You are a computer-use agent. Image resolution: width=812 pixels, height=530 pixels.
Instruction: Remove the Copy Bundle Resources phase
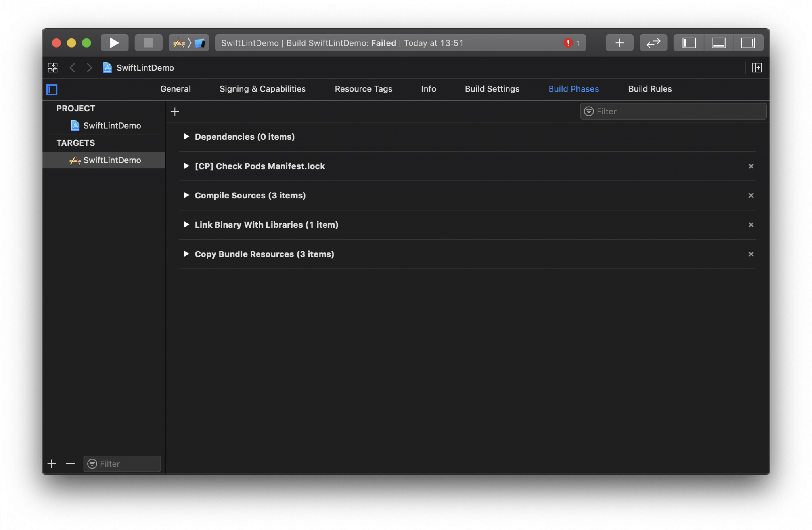(751, 254)
